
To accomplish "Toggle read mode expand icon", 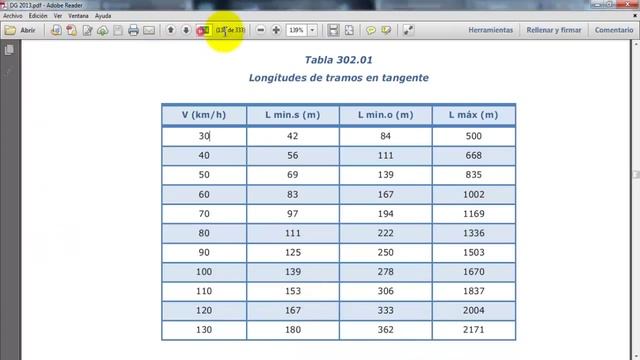I will tap(408, 30).
